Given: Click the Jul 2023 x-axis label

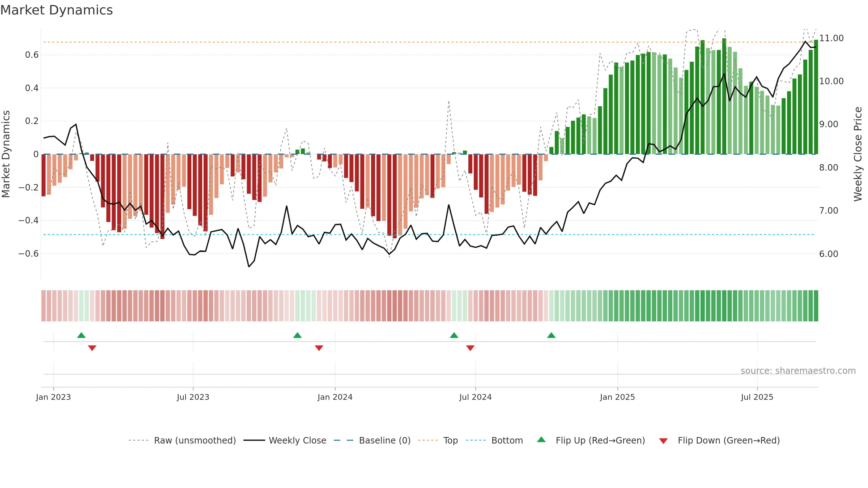Looking at the screenshot, I should pos(193,397).
